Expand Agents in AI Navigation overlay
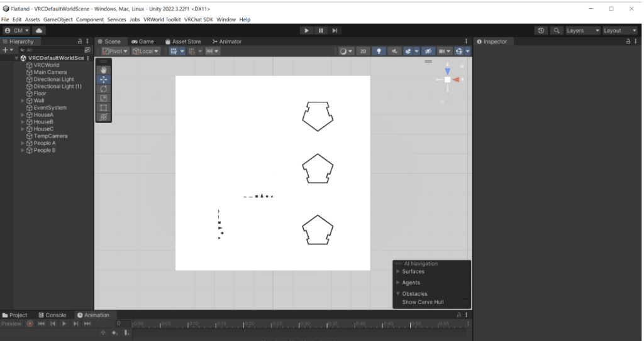Viewport: 644px width, 341px height. coord(397,283)
